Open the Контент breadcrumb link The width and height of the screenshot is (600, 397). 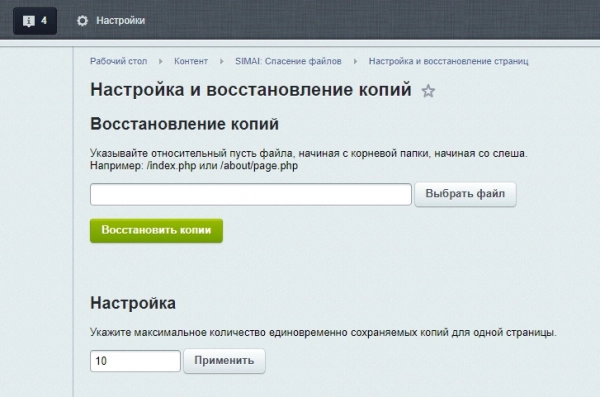(x=191, y=61)
